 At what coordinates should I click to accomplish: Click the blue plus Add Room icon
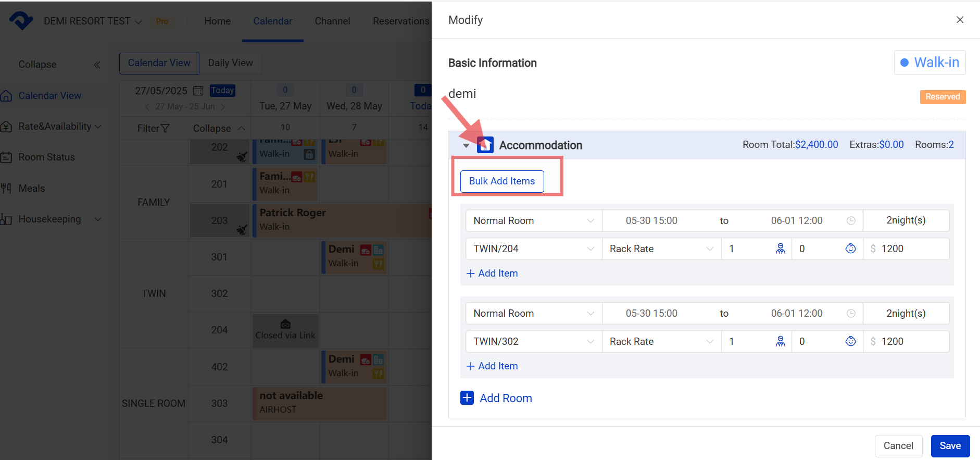[x=467, y=398]
